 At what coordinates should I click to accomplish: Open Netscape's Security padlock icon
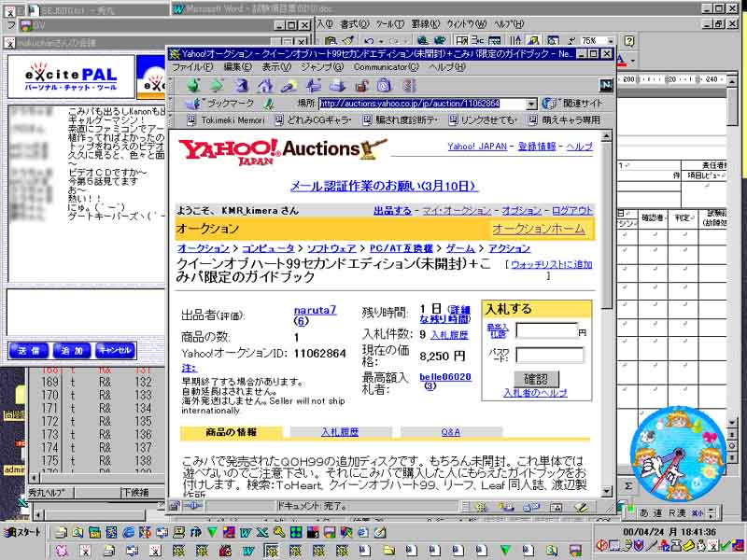[x=361, y=86]
